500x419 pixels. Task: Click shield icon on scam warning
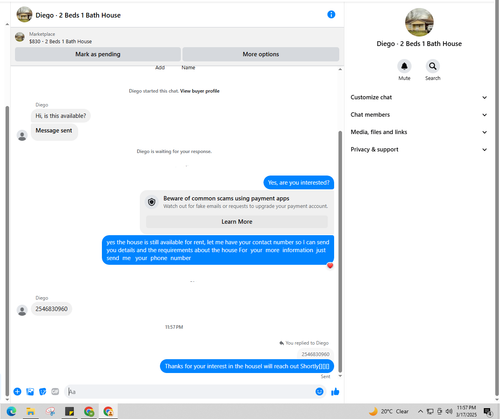(152, 202)
